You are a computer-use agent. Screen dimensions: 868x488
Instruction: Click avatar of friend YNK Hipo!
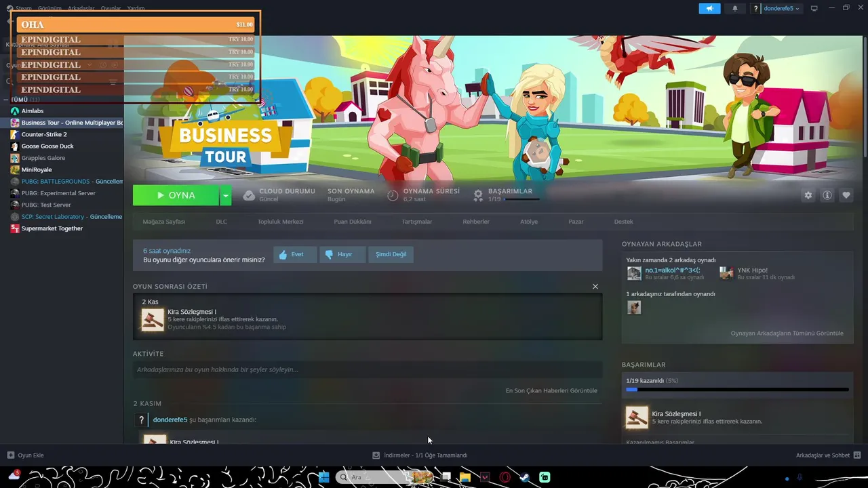click(726, 273)
